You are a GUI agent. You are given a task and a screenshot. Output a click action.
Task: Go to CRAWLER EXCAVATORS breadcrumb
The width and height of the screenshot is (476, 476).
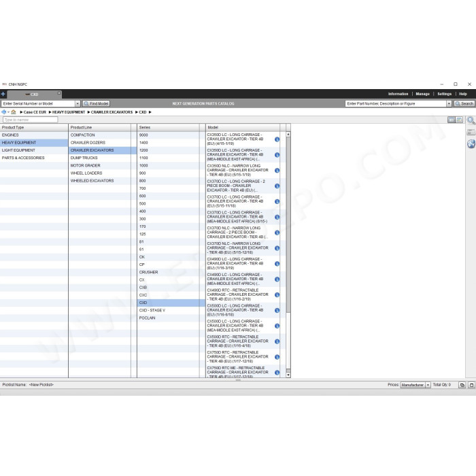click(112, 112)
